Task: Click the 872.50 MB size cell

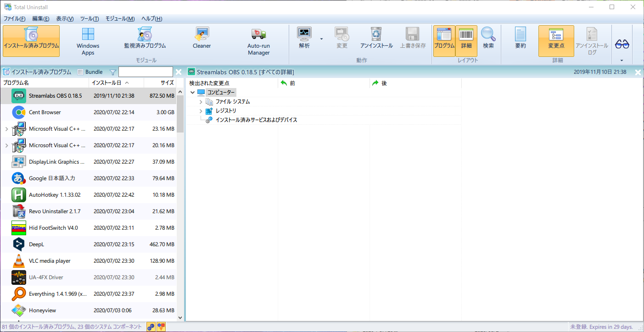Action: coord(162,96)
